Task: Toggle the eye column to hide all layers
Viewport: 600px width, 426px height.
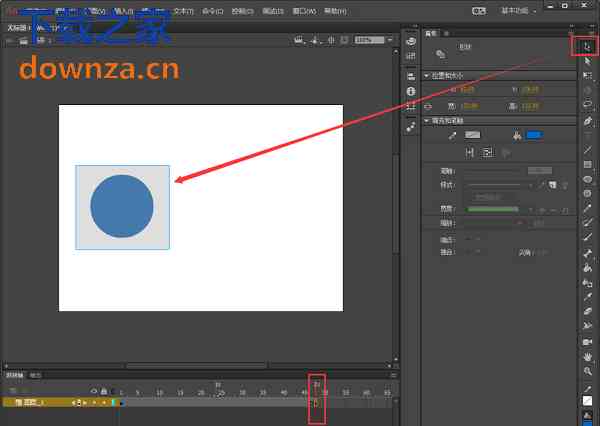Action: tap(94, 392)
